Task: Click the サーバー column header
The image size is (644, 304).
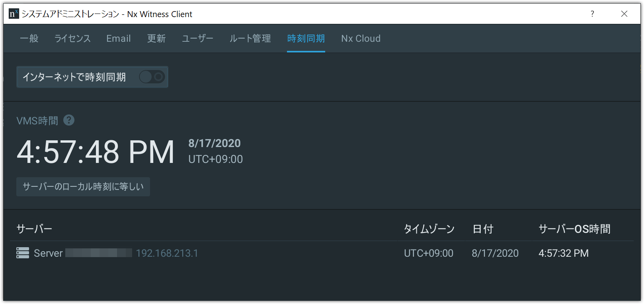Action: [x=34, y=229]
